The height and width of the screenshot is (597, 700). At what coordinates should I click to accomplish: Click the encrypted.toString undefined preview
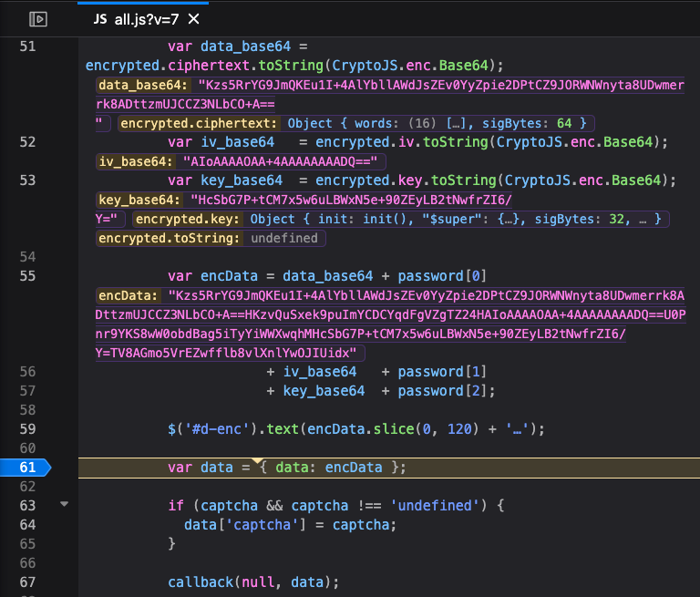click(285, 238)
